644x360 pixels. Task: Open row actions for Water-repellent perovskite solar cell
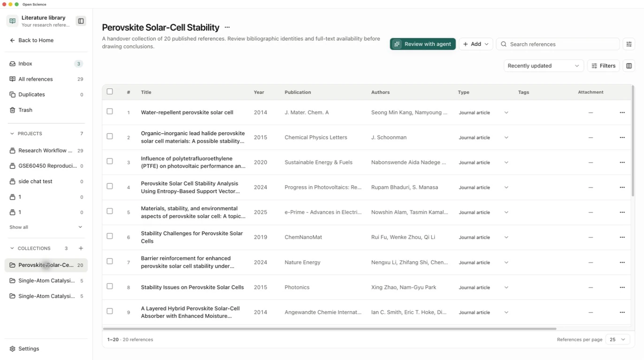click(x=622, y=112)
